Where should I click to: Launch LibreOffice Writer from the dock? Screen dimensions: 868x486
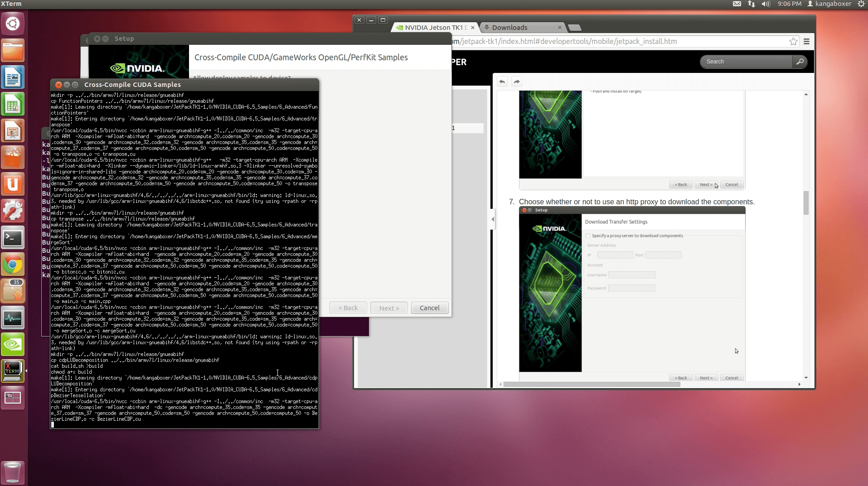point(13,77)
